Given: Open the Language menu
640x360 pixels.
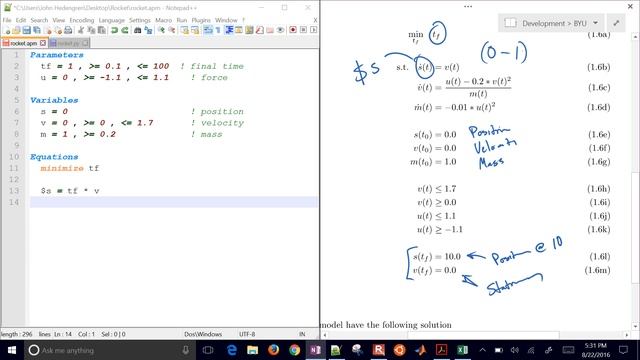Looking at the screenshot, I should coord(111,20).
